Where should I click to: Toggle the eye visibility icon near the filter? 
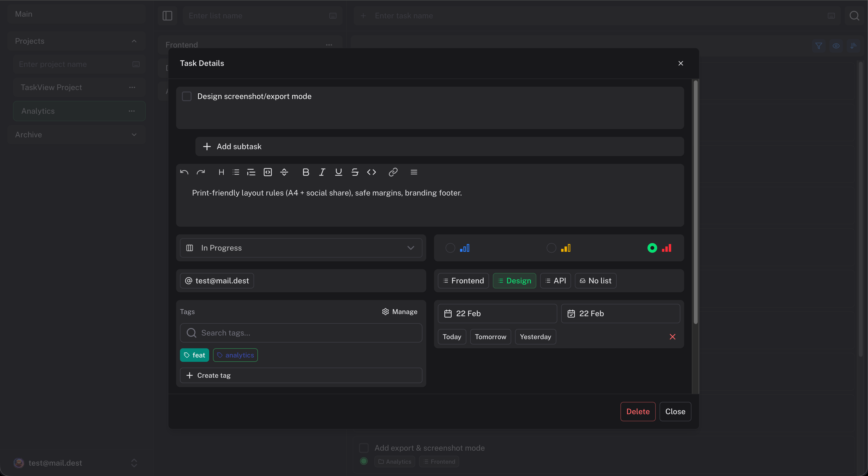point(836,46)
